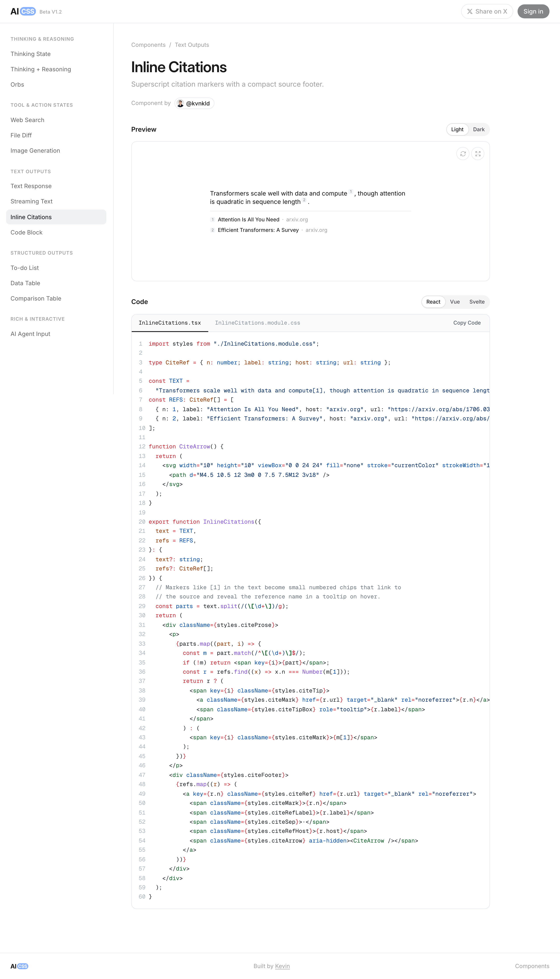Click the 'type CiteRef' code line
This screenshot has width=560, height=979.
pyautogui.click(x=269, y=363)
